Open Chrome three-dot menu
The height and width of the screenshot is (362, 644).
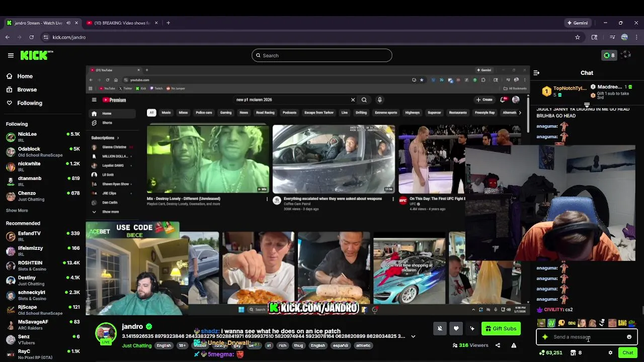(636, 37)
